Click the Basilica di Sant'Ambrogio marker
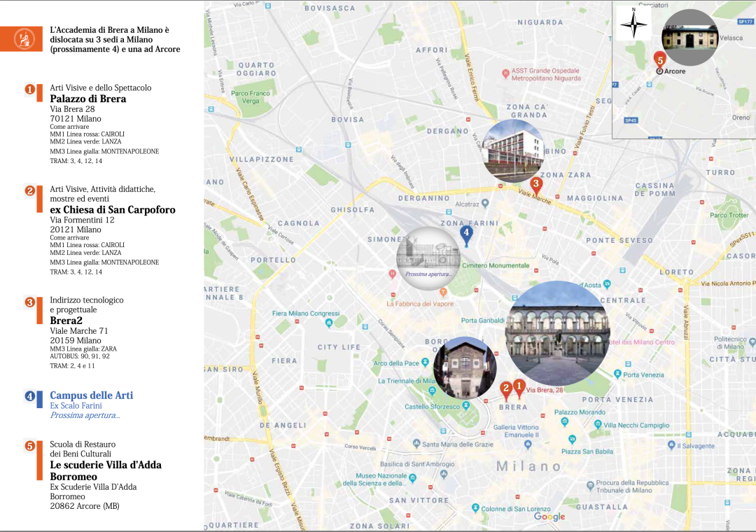The width and height of the screenshot is (756, 532). pos(444,474)
